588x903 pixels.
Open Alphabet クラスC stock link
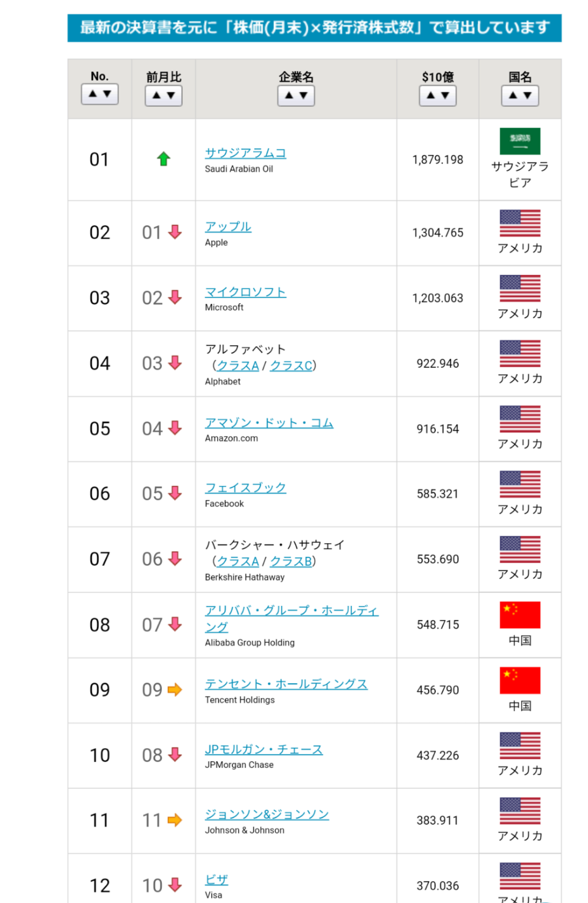point(291,365)
